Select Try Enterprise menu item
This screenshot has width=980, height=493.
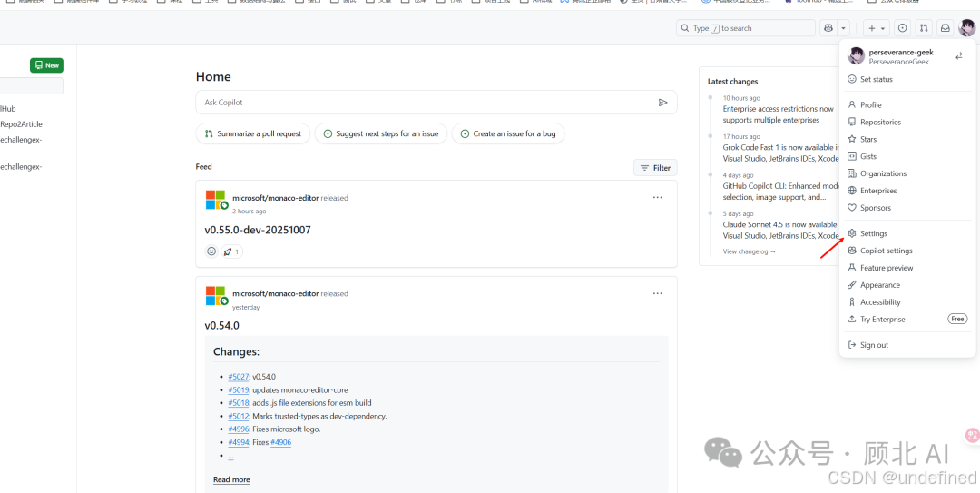click(x=906, y=319)
